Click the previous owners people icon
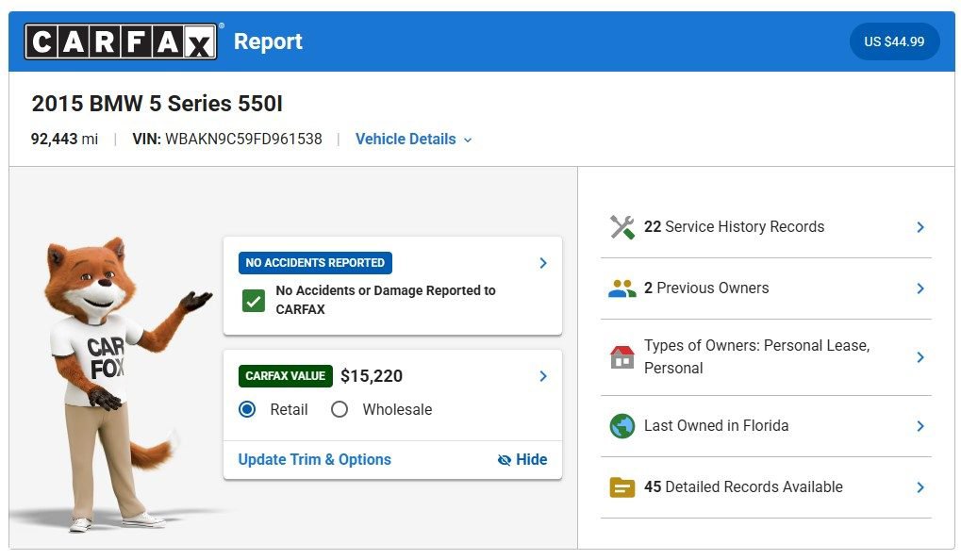The width and height of the screenshot is (961, 560). point(622,288)
